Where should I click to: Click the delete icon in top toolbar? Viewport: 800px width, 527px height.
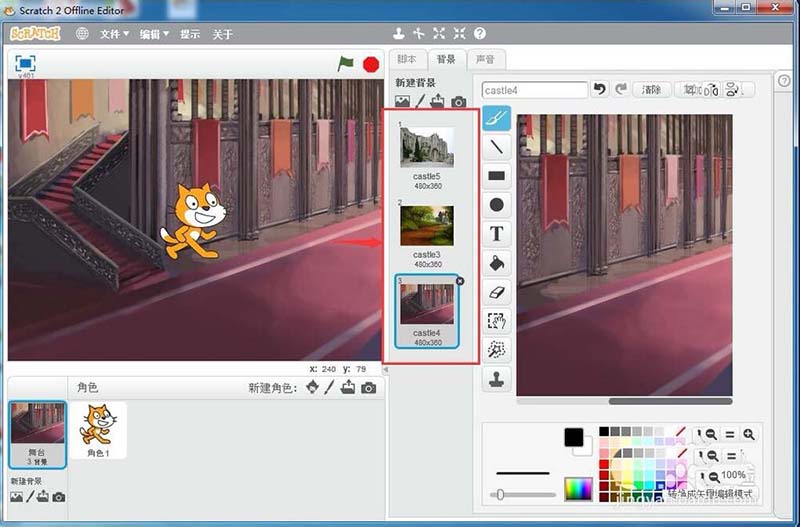[418, 34]
